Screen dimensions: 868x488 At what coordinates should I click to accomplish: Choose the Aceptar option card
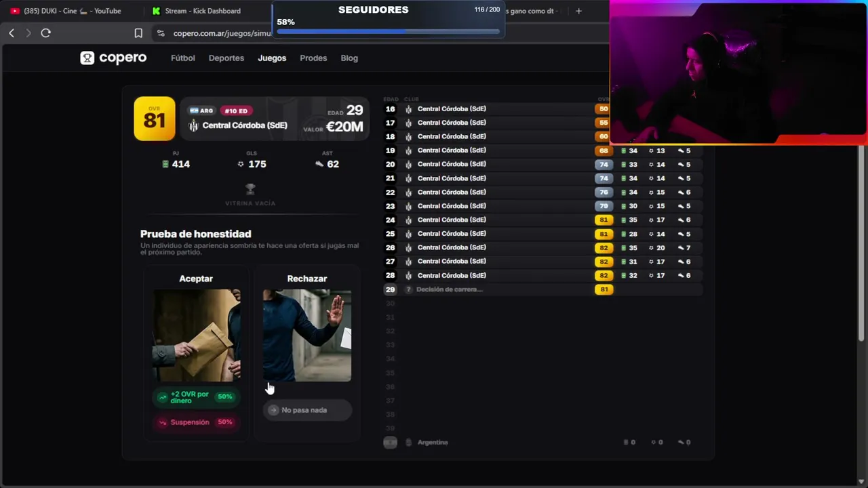click(196, 353)
